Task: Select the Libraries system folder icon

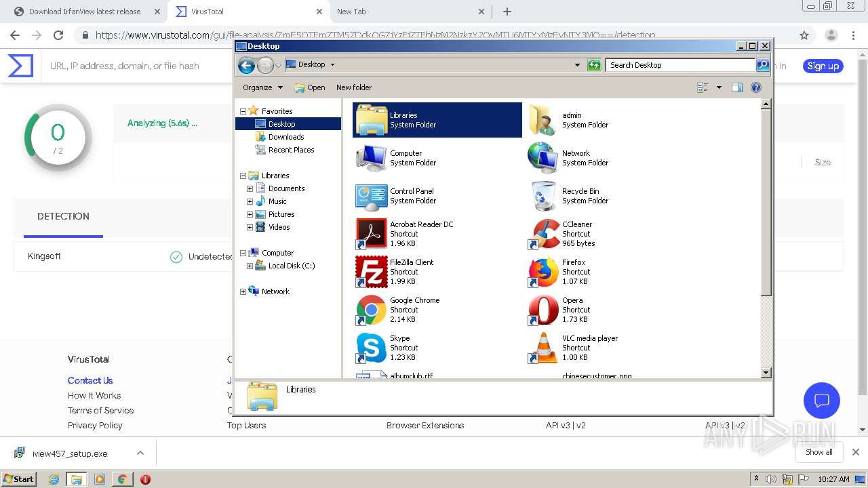Action: [372, 120]
